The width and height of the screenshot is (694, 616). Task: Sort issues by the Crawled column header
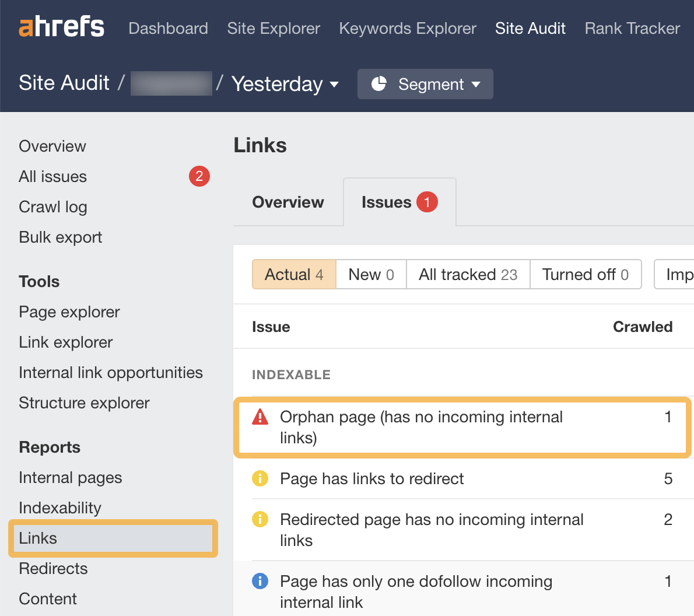click(x=643, y=327)
